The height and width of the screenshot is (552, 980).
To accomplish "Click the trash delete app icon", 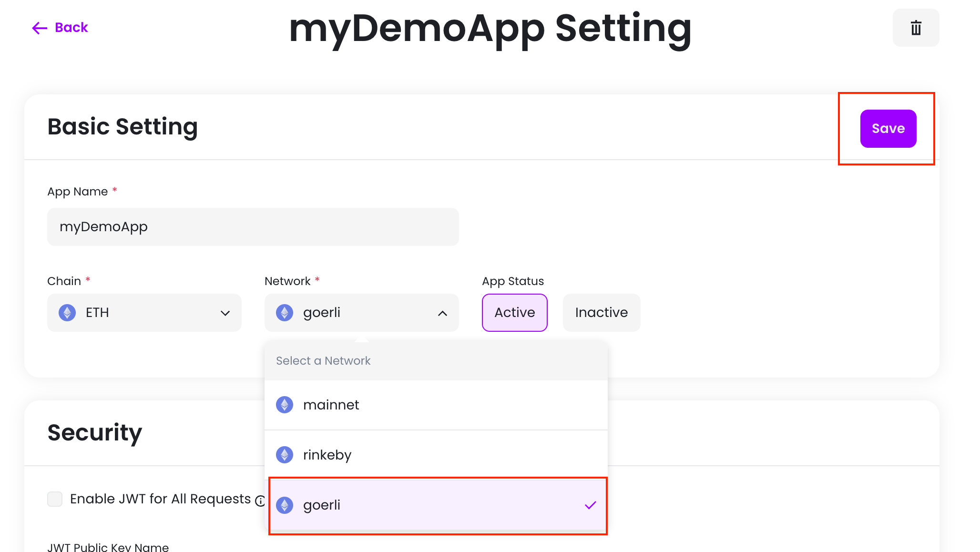I will pyautogui.click(x=916, y=28).
